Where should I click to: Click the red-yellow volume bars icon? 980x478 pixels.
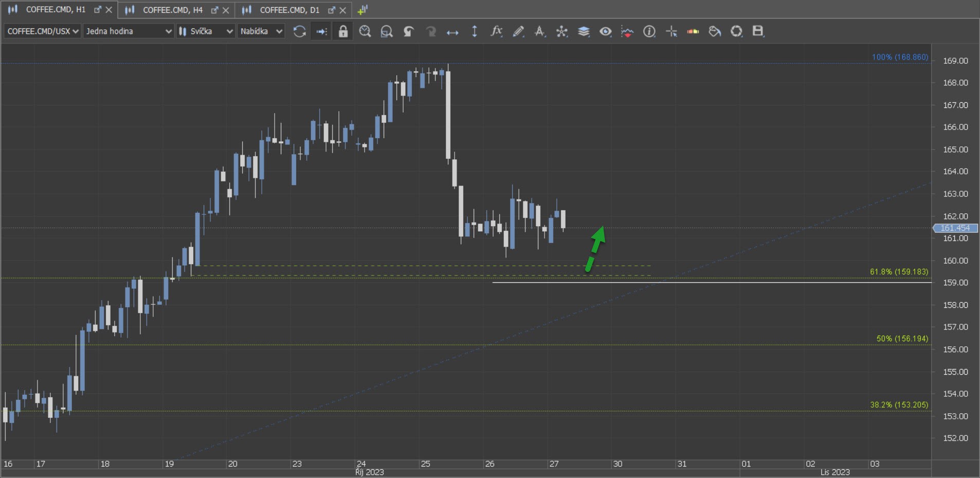tap(693, 31)
